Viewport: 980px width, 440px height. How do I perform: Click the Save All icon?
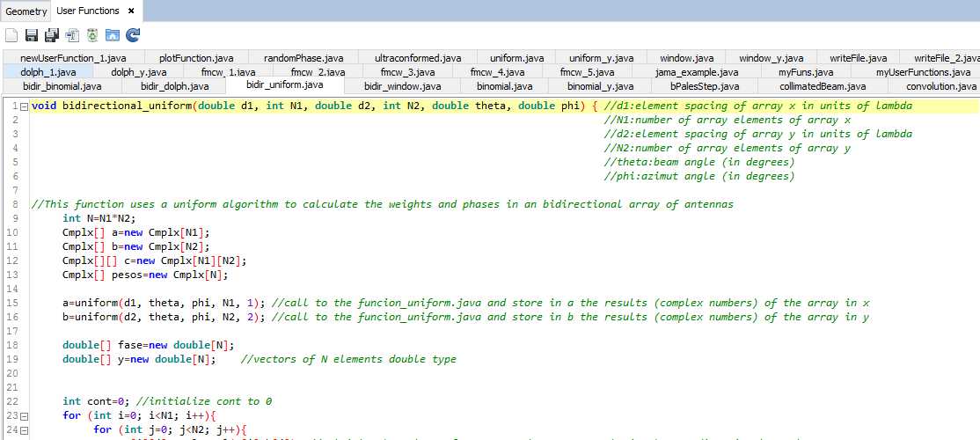pos(52,35)
